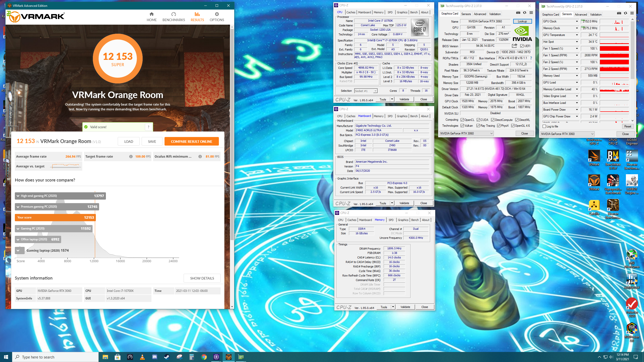The height and width of the screenshot is (362, 644).
Task: Open GPU Temperature sensor dropdown
Action: point(577,35)
